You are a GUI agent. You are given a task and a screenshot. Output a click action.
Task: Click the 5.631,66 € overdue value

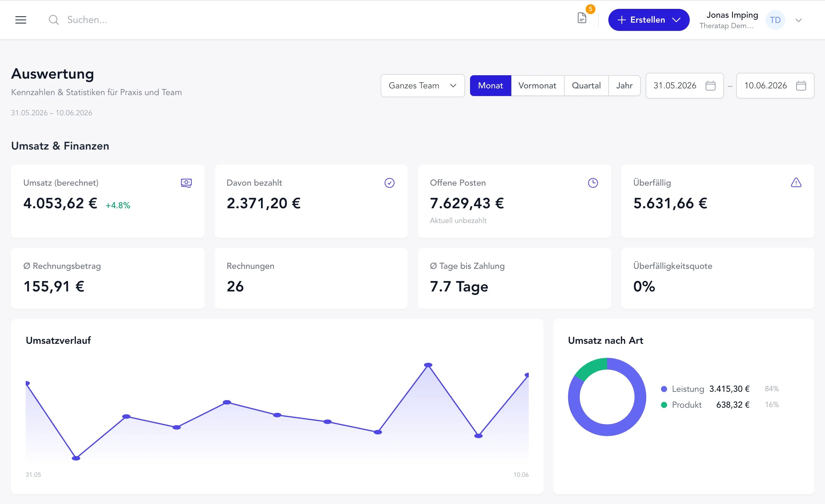pyautogui.click(x=670, y=203)
